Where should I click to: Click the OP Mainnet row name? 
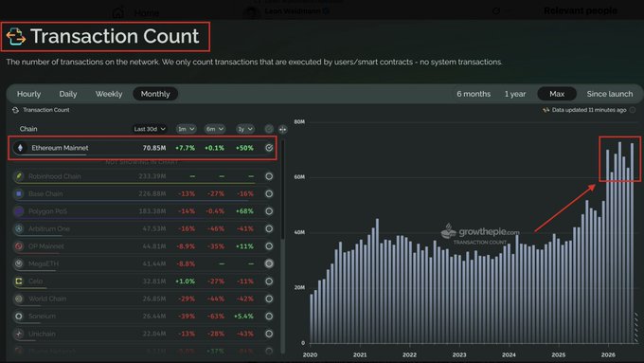pyautogui.click(x=46, y=246)
